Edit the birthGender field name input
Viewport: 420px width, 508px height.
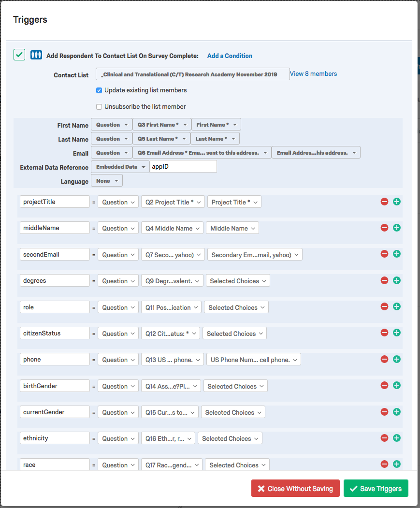click(x=55, y=386)
